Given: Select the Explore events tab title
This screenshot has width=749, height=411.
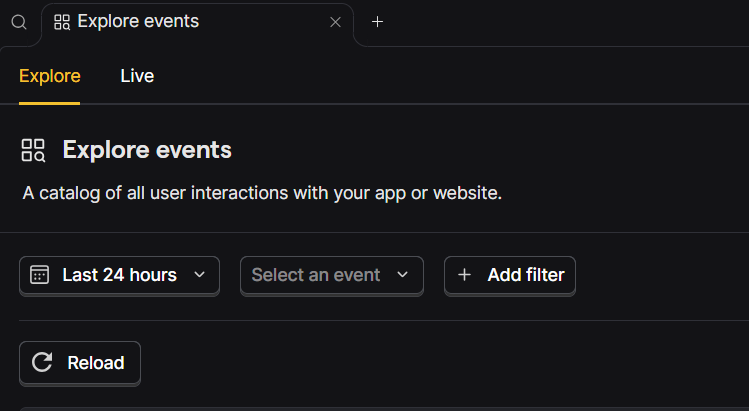Looking at the screenshot, I should (x=138, y=22).
